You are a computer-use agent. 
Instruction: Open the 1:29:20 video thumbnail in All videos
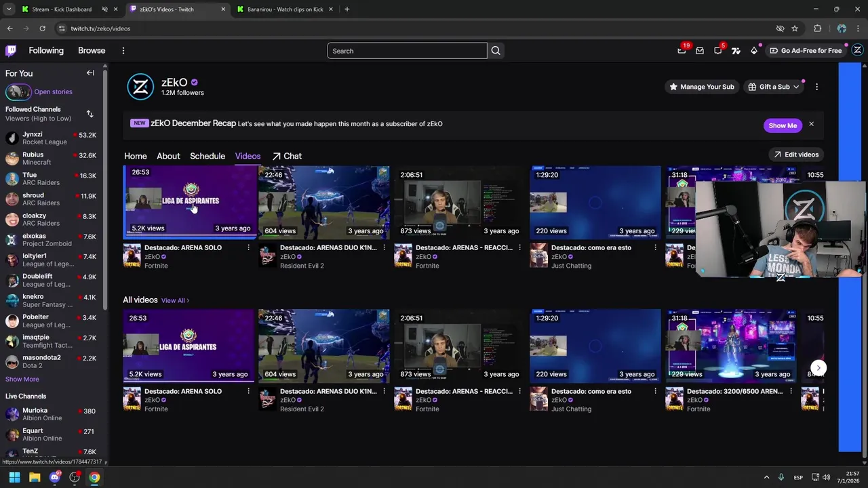595,346
